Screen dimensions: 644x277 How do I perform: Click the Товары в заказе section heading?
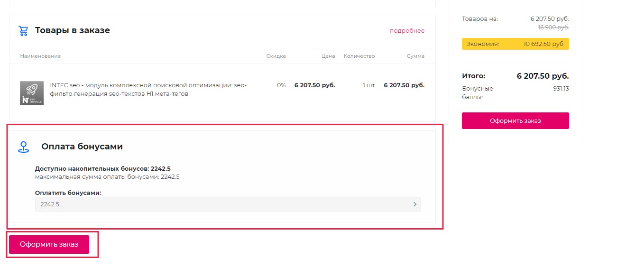tap(73, 31)
